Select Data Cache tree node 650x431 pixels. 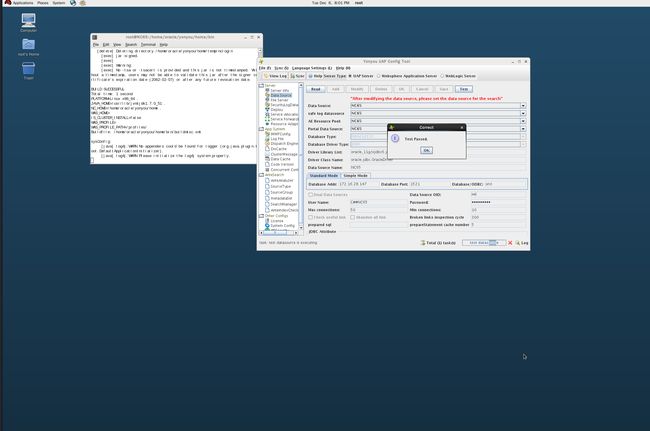280,159
